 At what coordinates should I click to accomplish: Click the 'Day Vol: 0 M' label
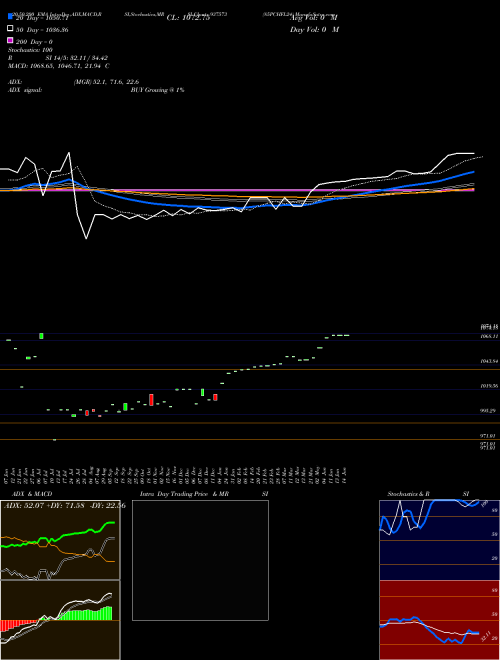(314, 30)
